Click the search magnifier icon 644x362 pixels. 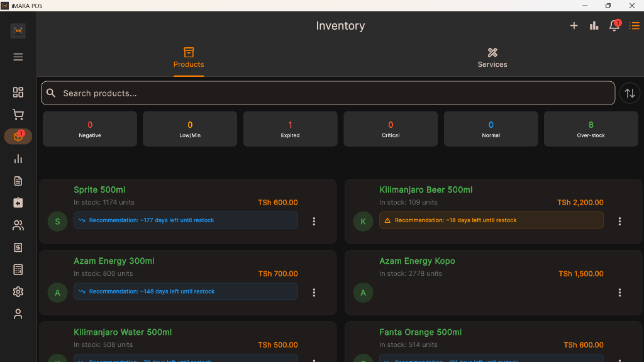[51, 93]
